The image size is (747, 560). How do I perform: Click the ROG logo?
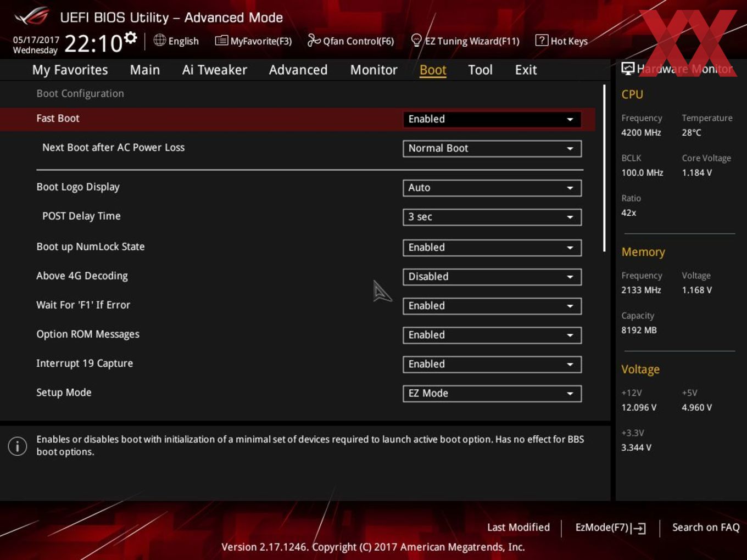tap(32, 17)
